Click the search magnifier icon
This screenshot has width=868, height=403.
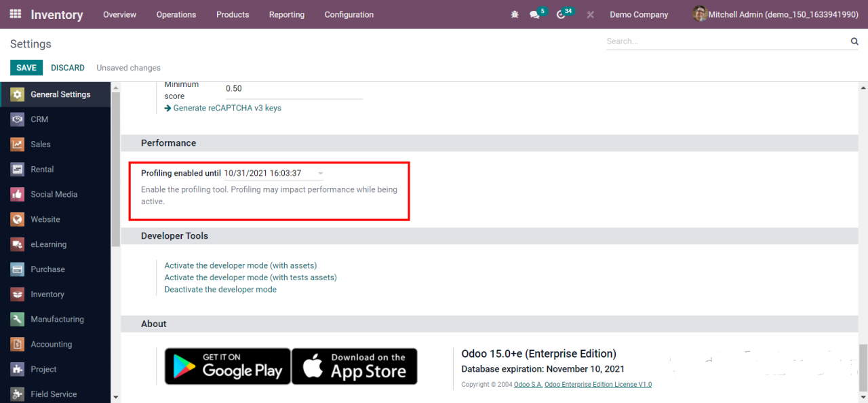854,41
